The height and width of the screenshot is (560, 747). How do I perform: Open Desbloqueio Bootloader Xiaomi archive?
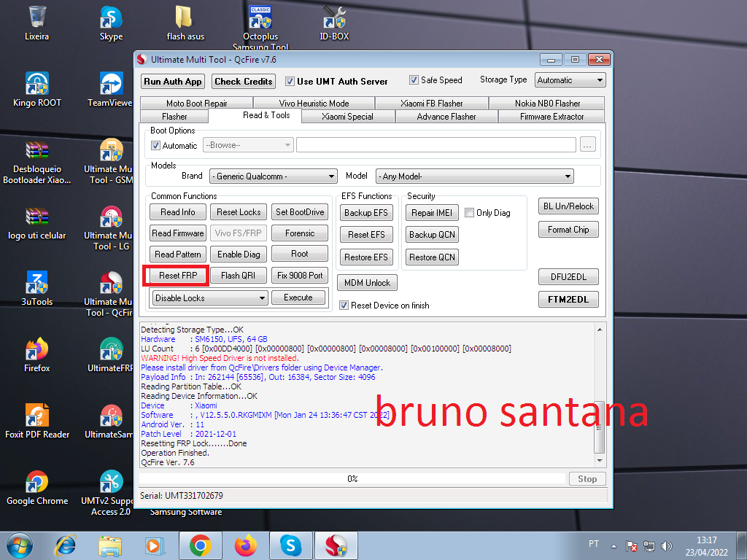[x=36, y=162]
